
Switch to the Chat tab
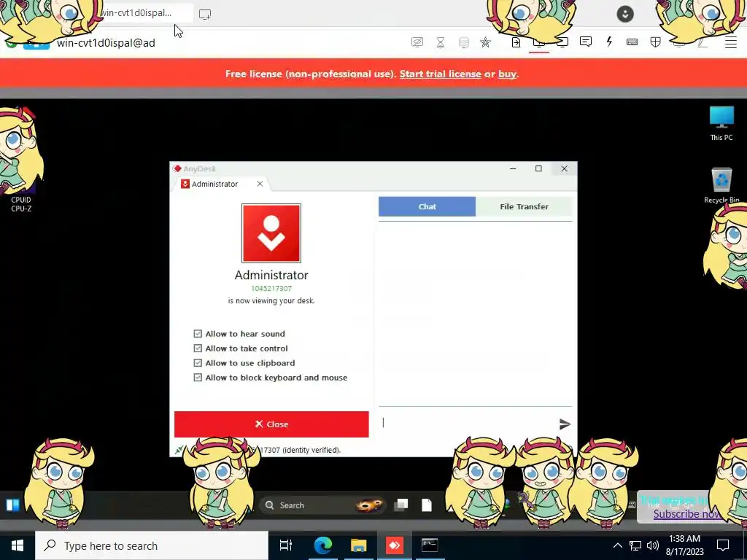(427, 206)
